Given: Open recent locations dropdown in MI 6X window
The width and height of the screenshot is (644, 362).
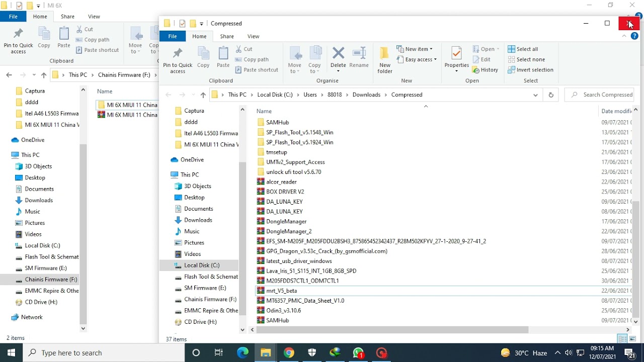Looking at the screenshot, I should click(34, 75).
